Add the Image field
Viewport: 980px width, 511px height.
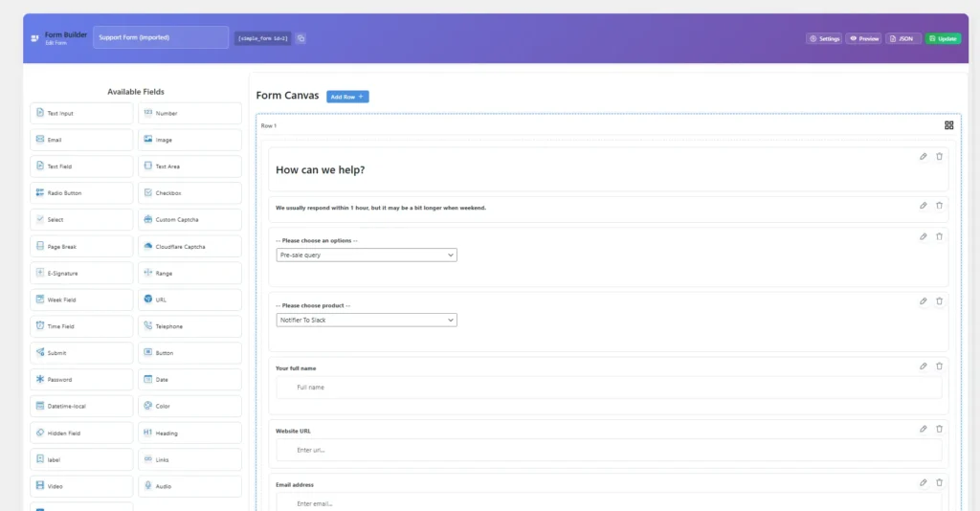(x=190, y=140)
